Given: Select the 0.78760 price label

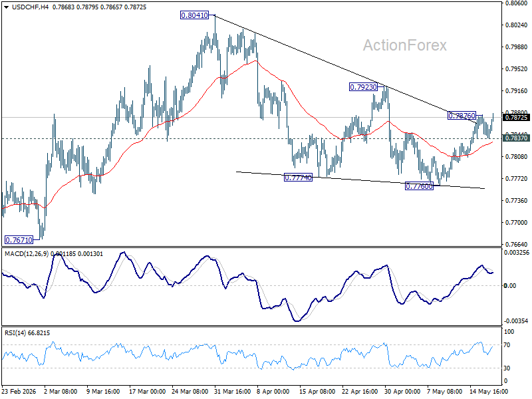Looking at the screenshot, I should tap(462, 116).
